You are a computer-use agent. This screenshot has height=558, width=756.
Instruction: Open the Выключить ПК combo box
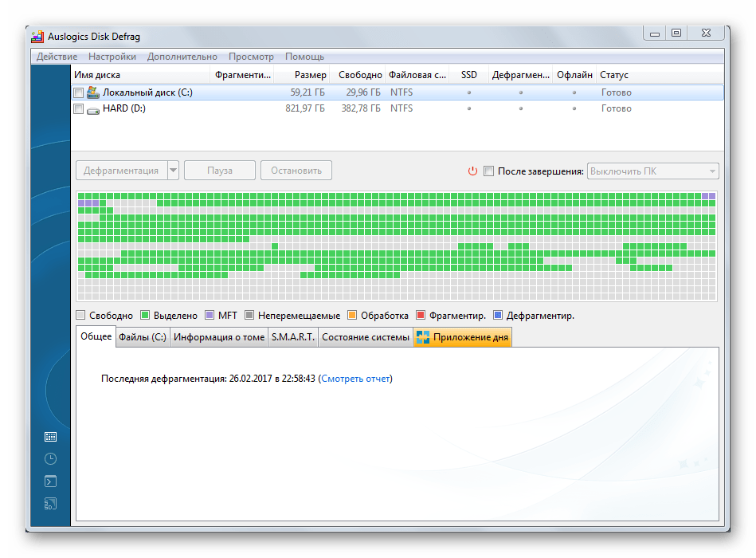tap(652, 171)
